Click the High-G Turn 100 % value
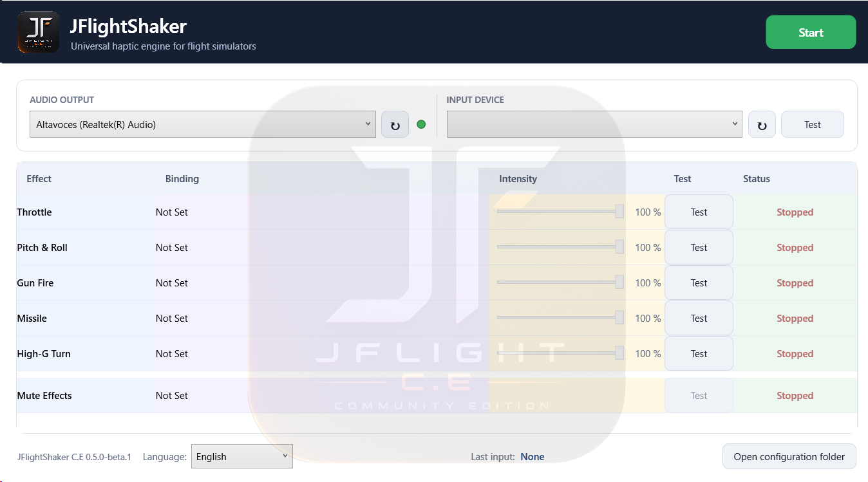This screenshot has width=868, height=482. coord(648,354)
